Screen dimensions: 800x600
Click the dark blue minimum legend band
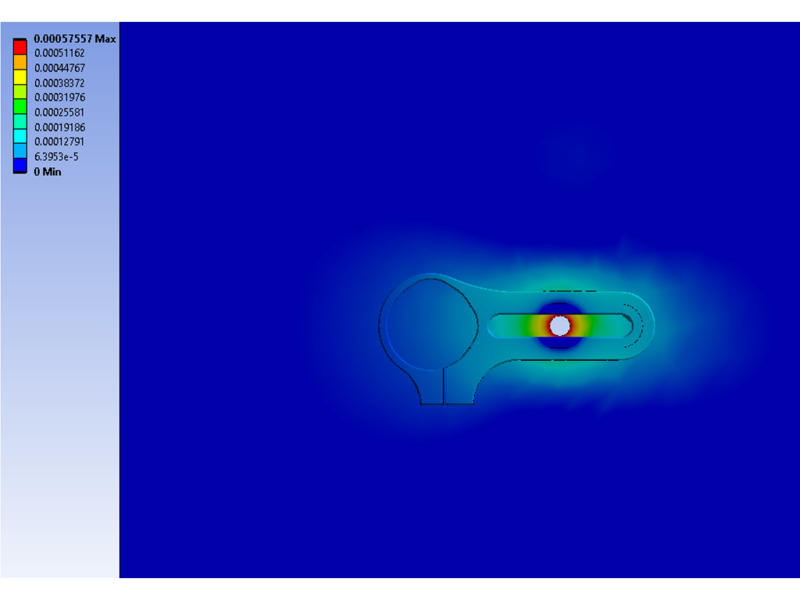point(19,166)
